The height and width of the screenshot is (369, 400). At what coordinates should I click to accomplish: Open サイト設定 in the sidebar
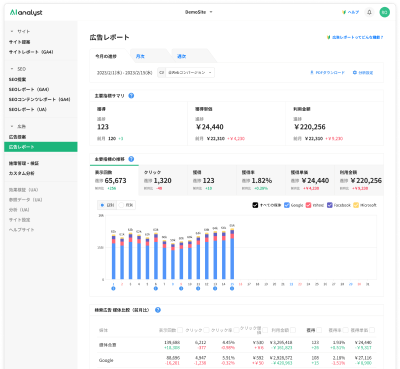19,220
